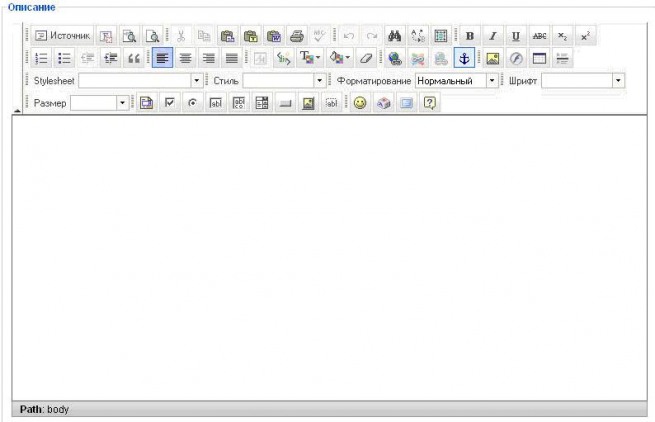
Task: Click body in the Path bar
Action: pyautogui.click(x=58, y=409)
